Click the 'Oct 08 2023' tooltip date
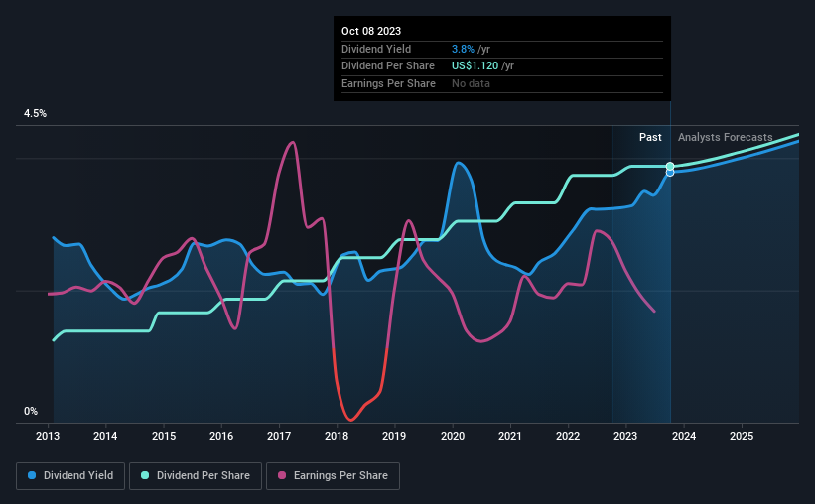The height and width of the screenshot is (504, 815). click(371, 31)
